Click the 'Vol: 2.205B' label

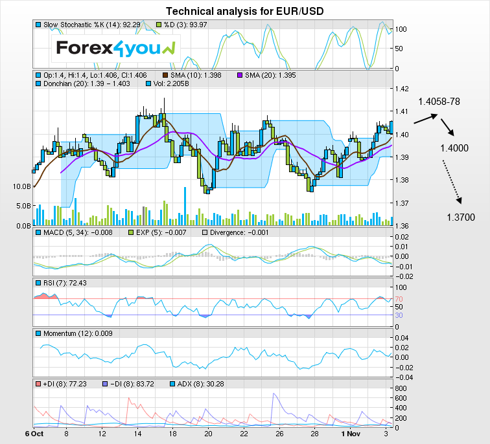click(171, 84)
